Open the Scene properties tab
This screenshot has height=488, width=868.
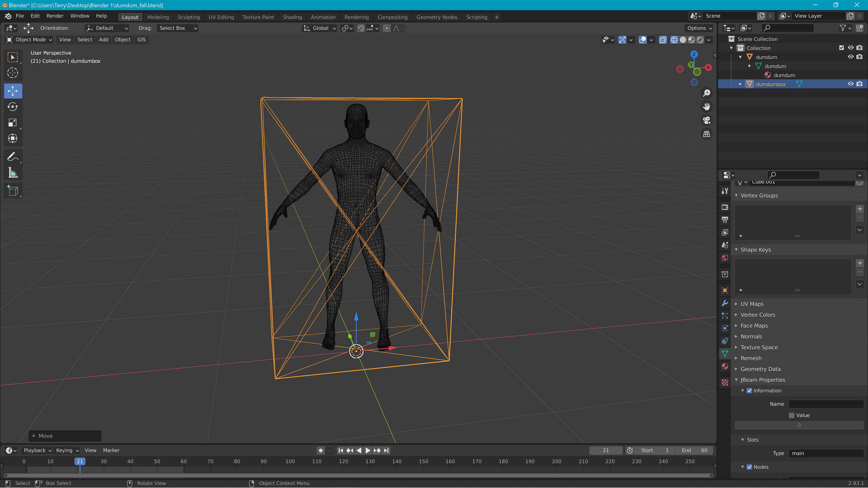pyautogui.click(x=725, y=245)
